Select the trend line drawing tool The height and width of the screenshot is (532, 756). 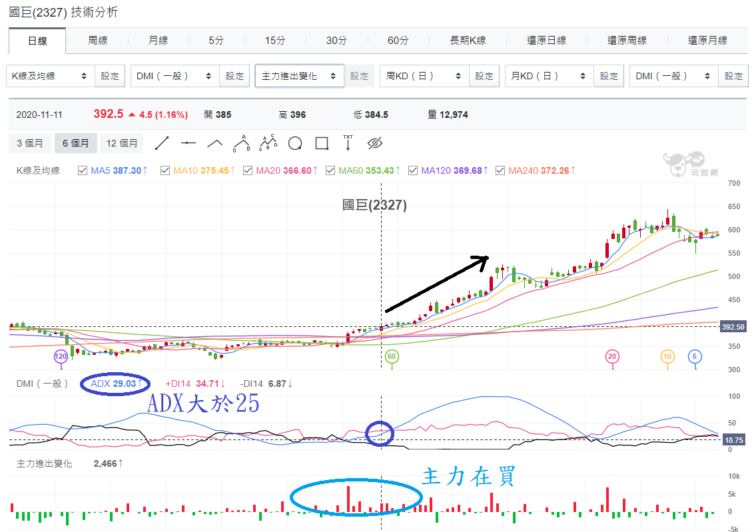tap(161, 142)
